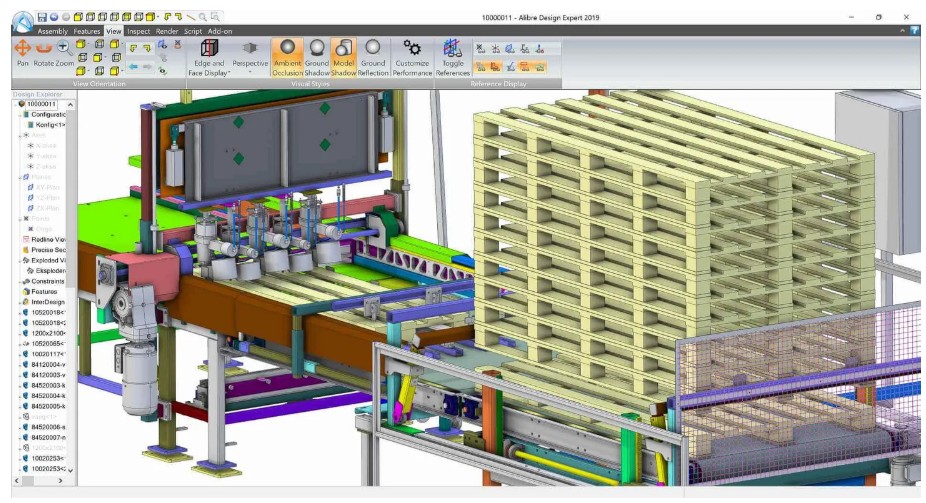Open Customize Performance settings
The image size is (926, 503).
click(x=411, y=54)
